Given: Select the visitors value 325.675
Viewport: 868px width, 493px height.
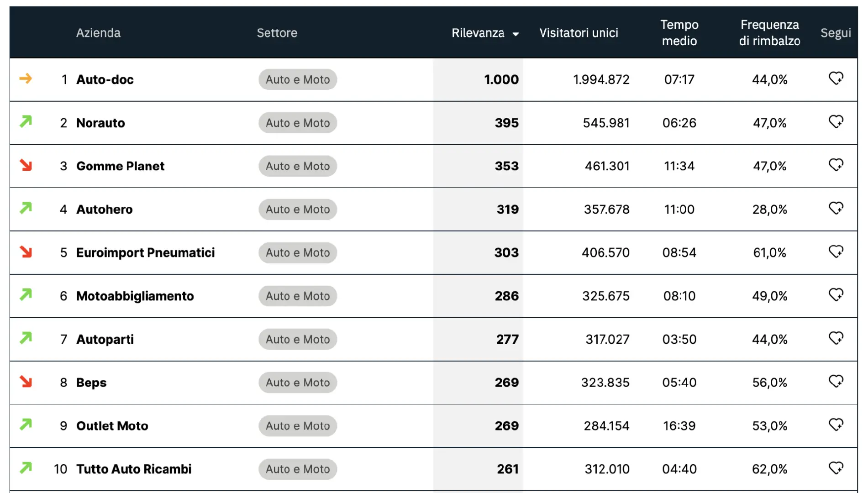Looking at the screenshot, I should 606,296.
